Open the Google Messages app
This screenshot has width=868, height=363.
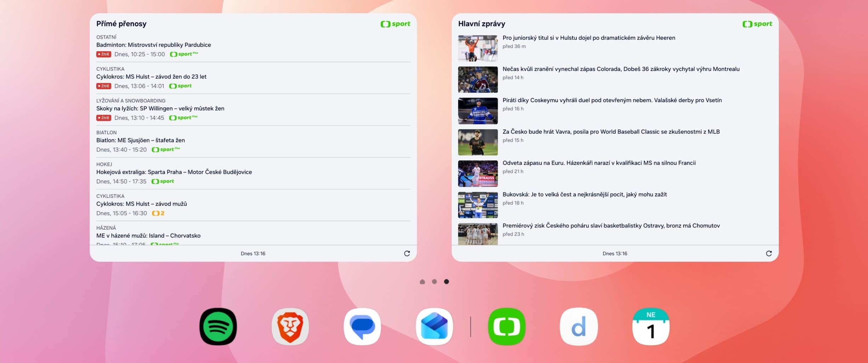(362, 326)
